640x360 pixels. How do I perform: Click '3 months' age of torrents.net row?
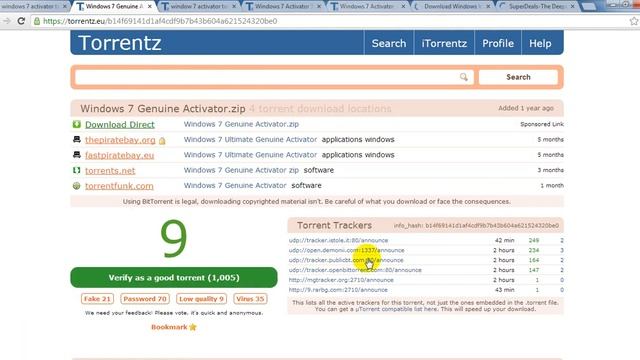pyautogui.click(x=550, y=170)
